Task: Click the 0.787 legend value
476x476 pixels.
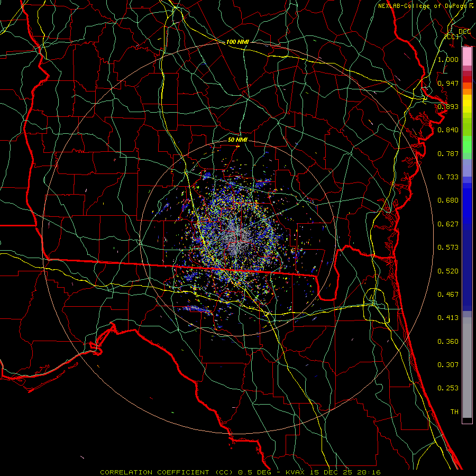Action: coord(448,153)
